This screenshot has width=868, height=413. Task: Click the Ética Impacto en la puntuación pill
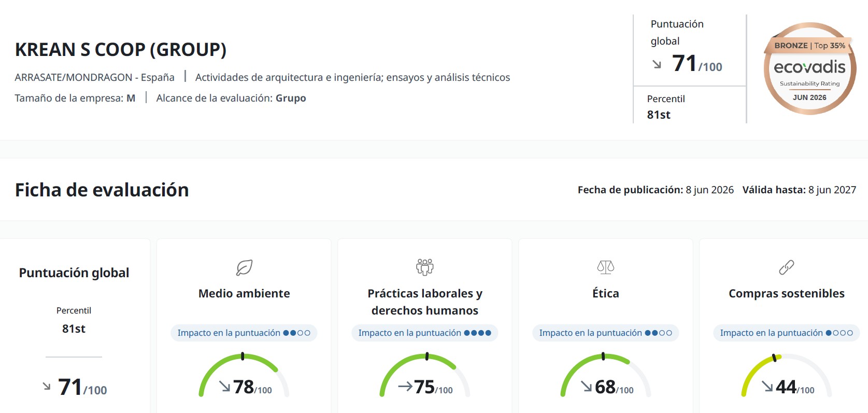(x=606, y=333)
